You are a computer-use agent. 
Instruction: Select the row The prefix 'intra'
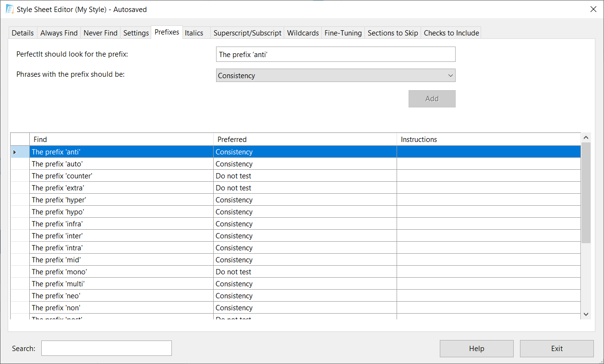click(x=296, y=248)
